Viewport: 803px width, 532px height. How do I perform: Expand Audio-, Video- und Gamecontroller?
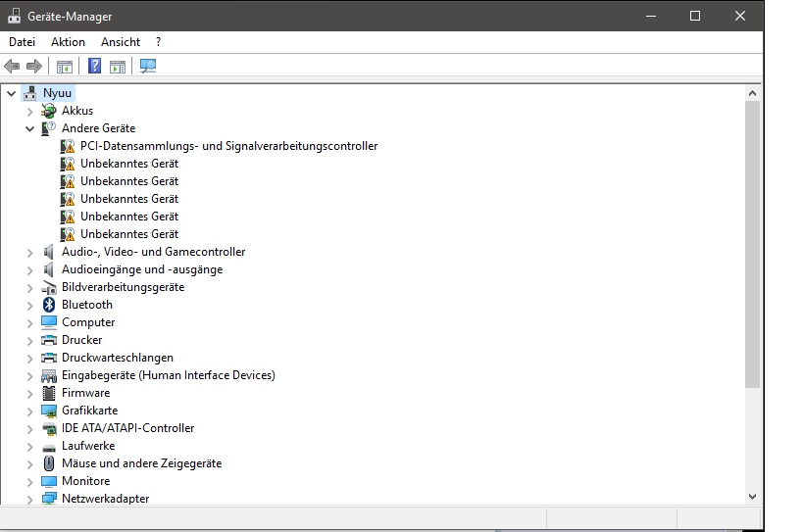29,252
